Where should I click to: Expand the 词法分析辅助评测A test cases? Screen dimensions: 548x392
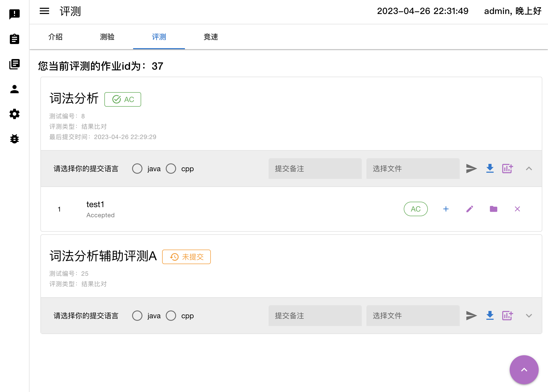click(529, 316)
